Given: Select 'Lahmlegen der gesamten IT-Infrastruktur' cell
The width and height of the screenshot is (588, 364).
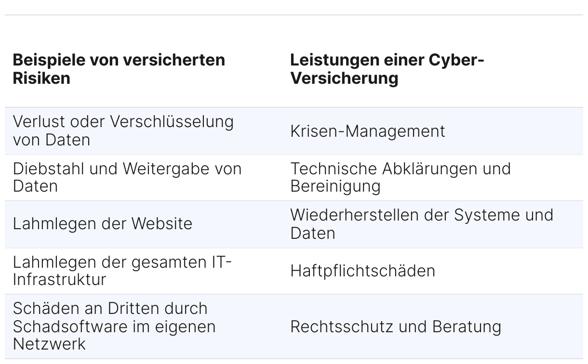Looking at the screenshot, I should [x=122, y=271].
